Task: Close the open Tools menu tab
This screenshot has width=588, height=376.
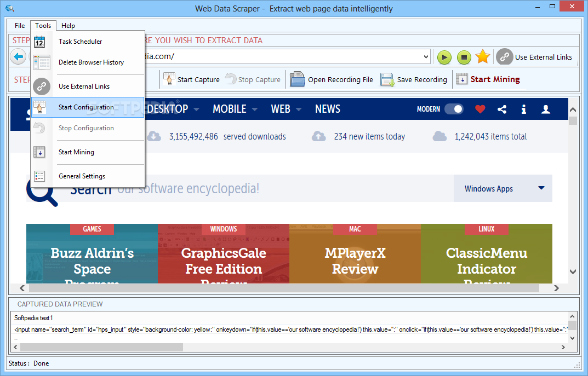Action: pos(43,26)
